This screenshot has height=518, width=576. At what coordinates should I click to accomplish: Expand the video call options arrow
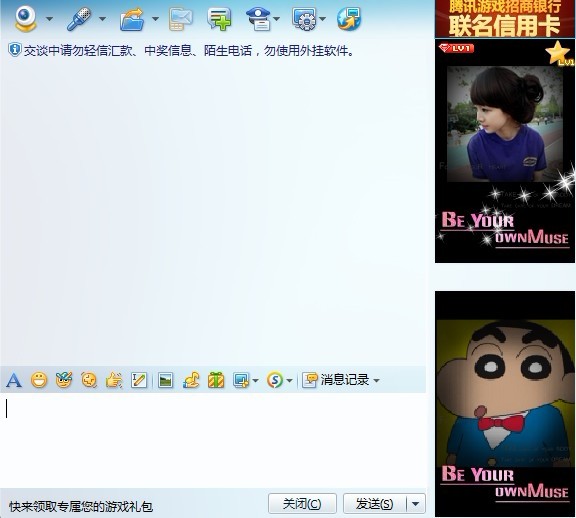[49, 19]
